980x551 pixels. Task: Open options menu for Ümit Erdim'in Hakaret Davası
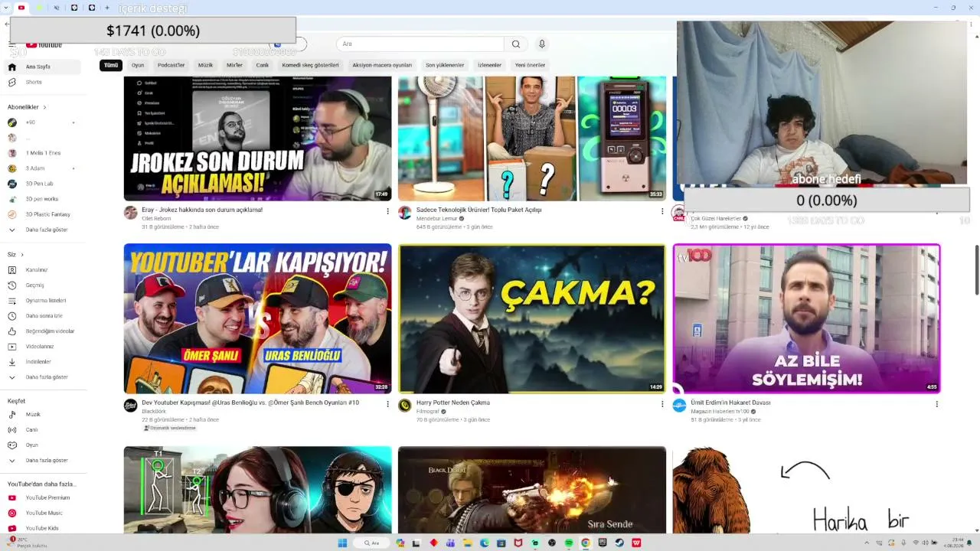tap(936, 404)
